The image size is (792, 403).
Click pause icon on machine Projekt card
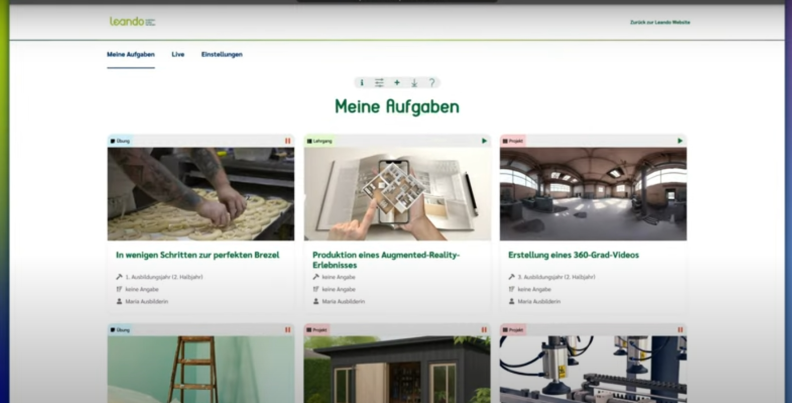(680, 330)
